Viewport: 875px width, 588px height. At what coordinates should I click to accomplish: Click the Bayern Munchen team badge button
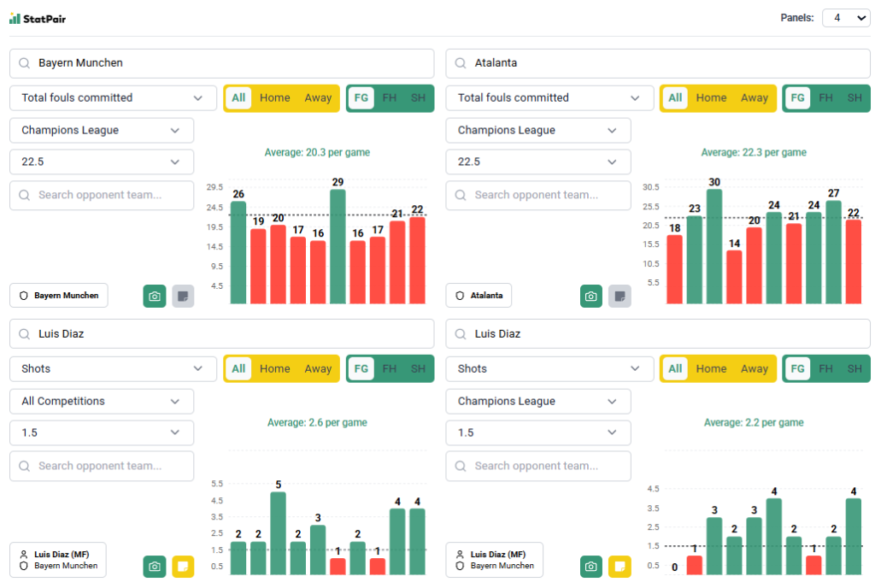click(59, 296)
